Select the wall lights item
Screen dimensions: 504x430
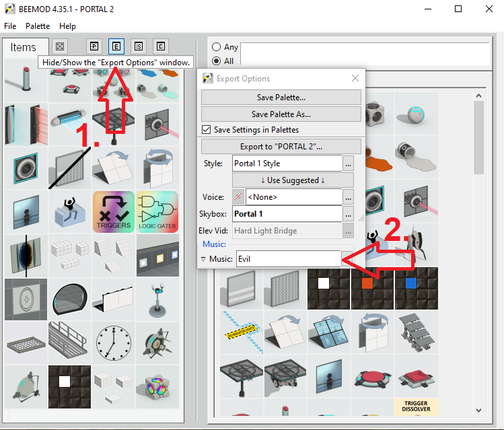click(157, 255)
